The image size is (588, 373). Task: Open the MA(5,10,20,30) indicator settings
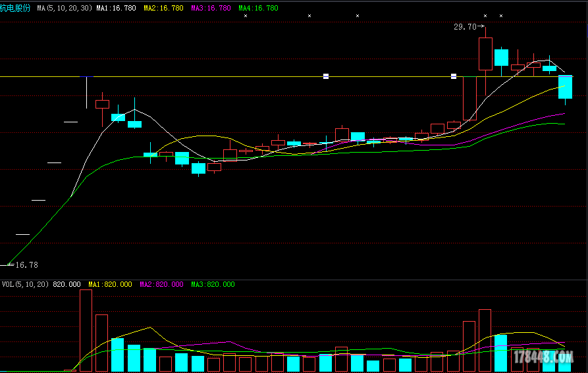coord(64,8)
